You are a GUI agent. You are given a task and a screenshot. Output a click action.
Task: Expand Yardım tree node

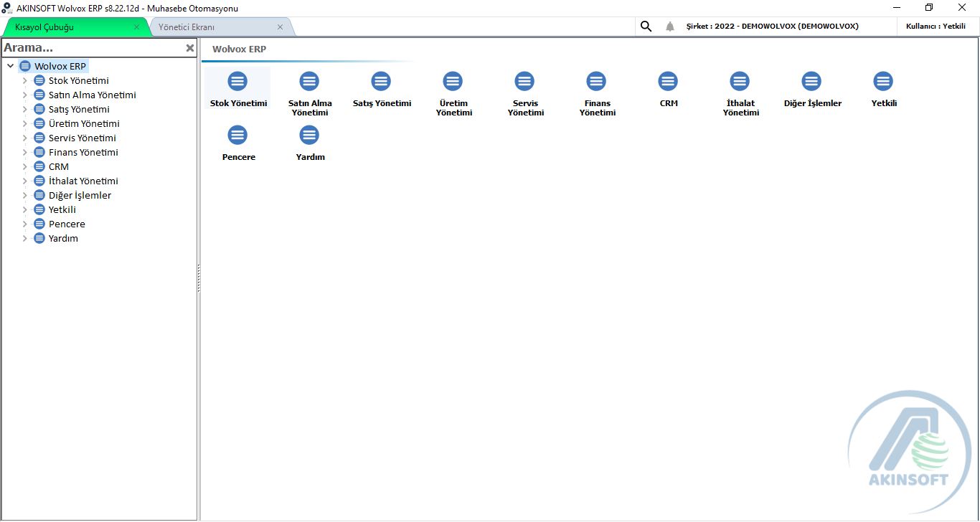tap(24, 238)
